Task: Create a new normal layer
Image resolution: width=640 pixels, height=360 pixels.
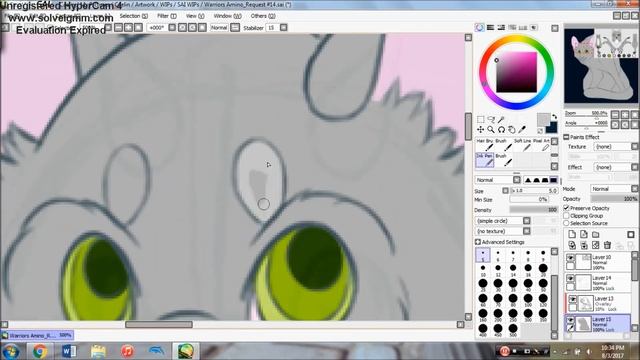Action: tap(572, 234)
